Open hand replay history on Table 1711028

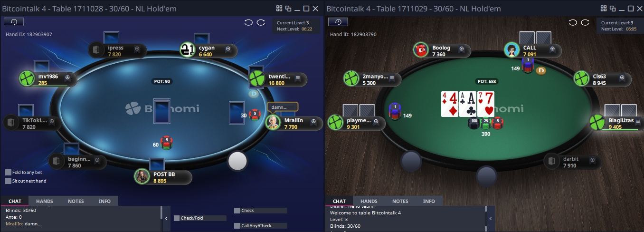pos(14,22)
